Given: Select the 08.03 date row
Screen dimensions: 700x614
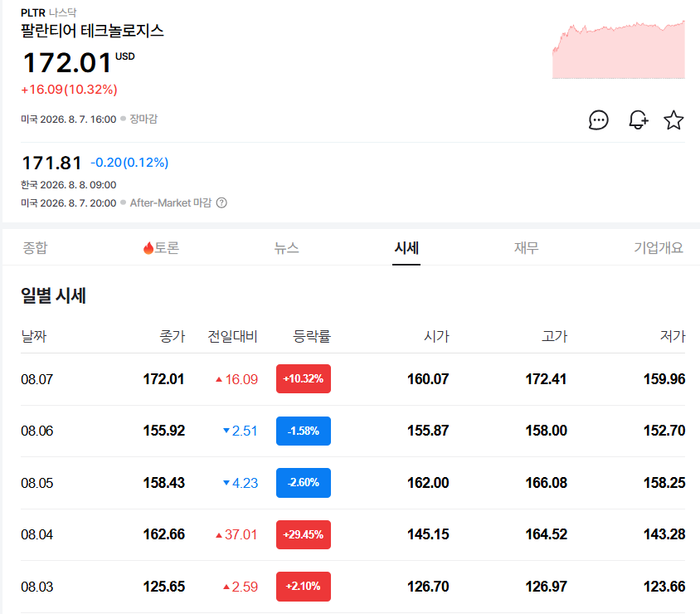Looking at the screenshot, I should point(352,587).
